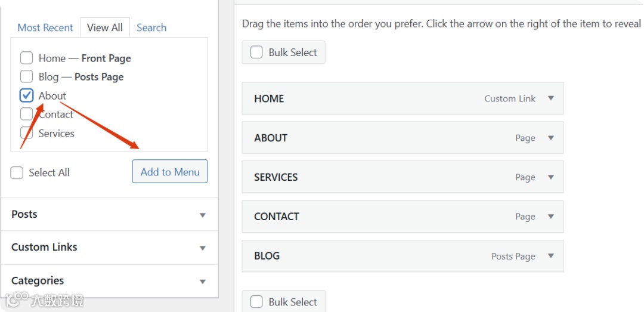Expand the HOME menu item arrow

tap(550, 98)
